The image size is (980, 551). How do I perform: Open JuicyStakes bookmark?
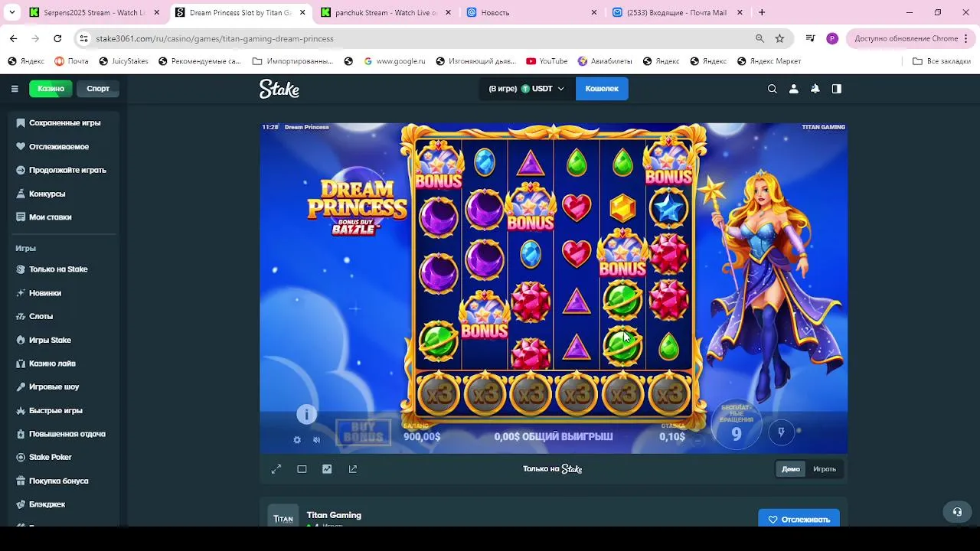tap(123, 61)
